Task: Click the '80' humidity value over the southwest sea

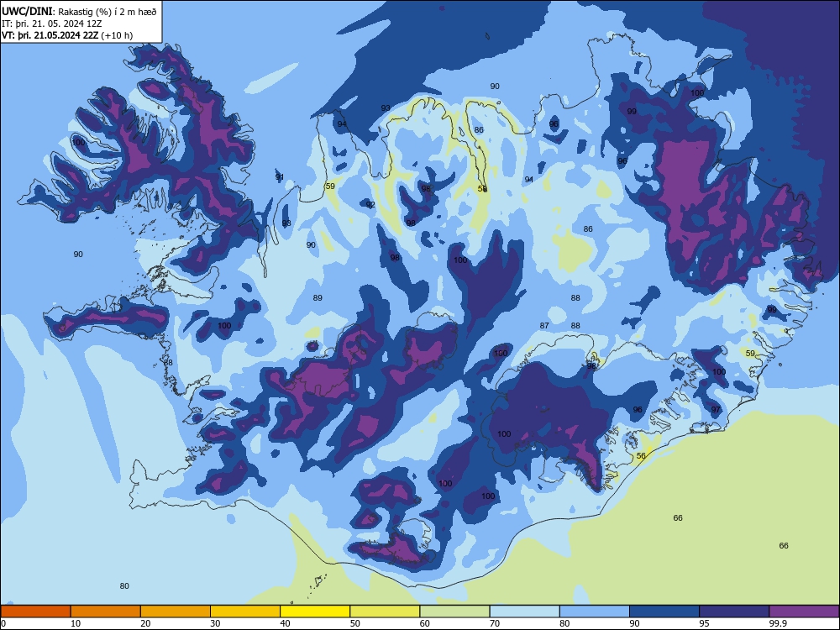Action: [x=124, y=586]
